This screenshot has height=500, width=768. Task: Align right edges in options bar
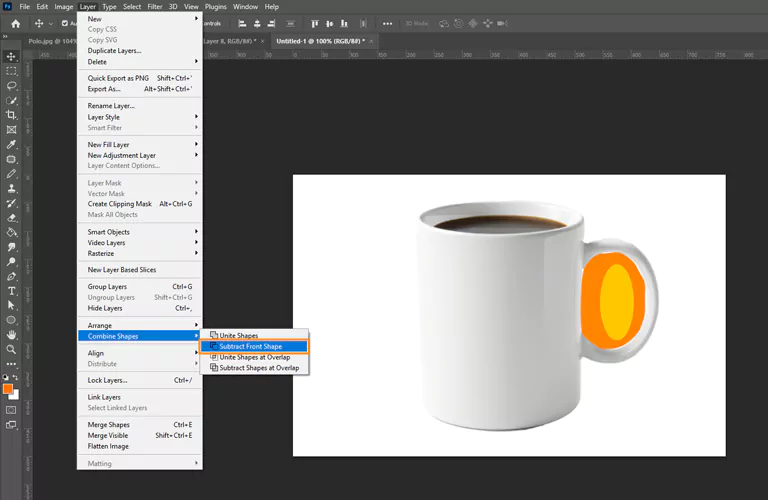click(271, 24)
